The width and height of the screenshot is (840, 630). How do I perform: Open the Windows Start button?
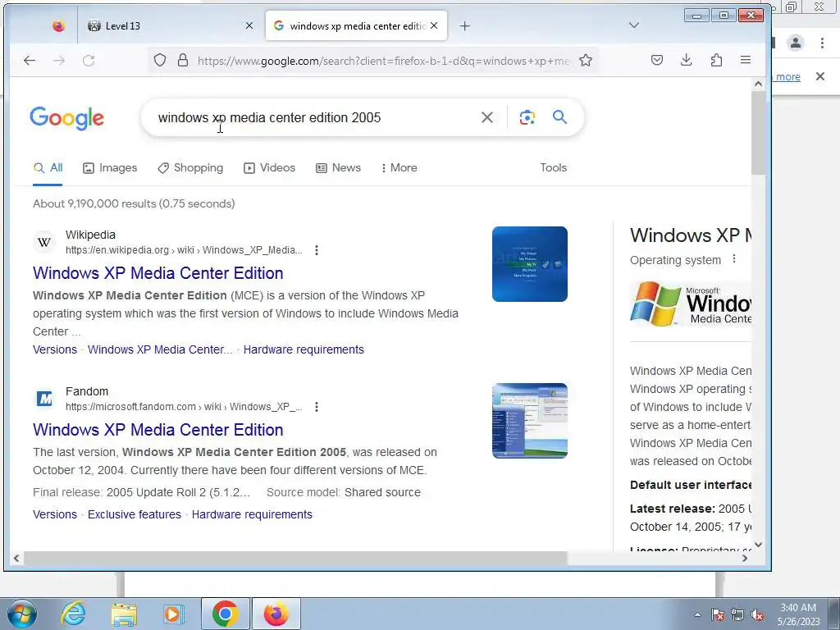21,614
